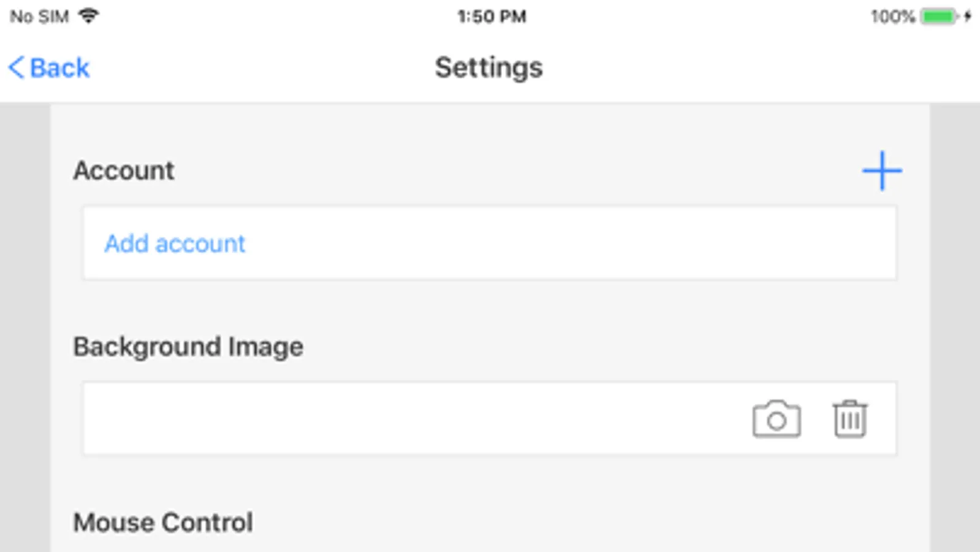
Task: Click the 100% battery percentage text
Action: [x=892, y=16]
